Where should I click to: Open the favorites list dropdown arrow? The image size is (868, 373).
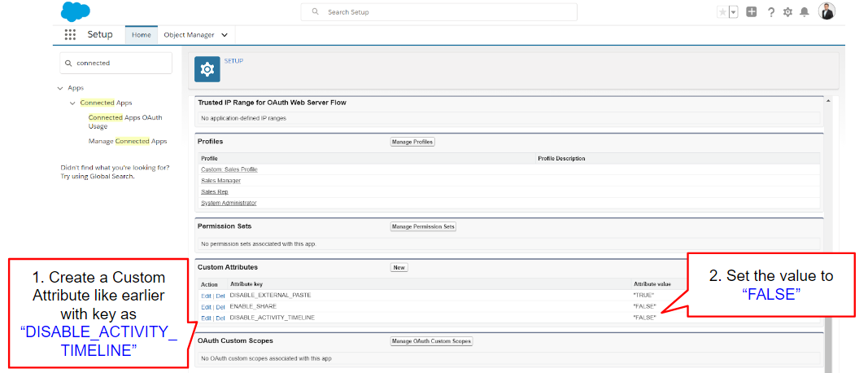click(734, 12)
